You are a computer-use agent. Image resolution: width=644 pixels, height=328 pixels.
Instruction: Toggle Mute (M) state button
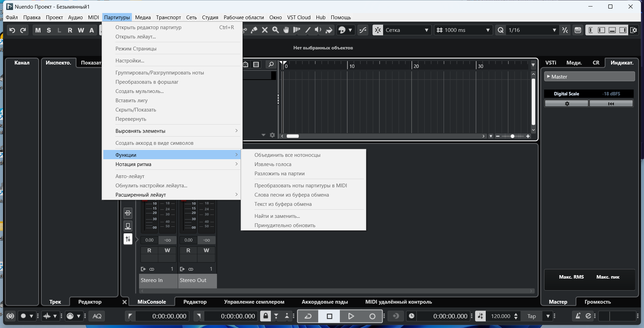pos(38,30)
